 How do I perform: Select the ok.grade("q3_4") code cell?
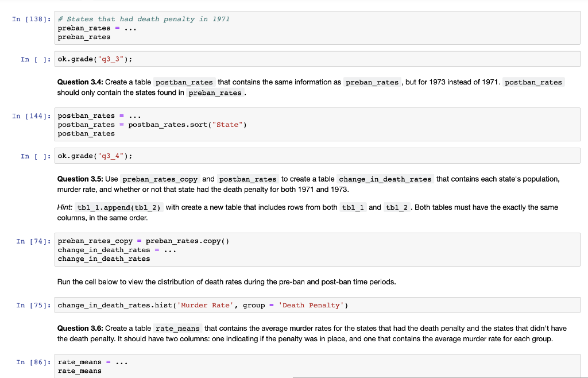(x=317, y=156)
